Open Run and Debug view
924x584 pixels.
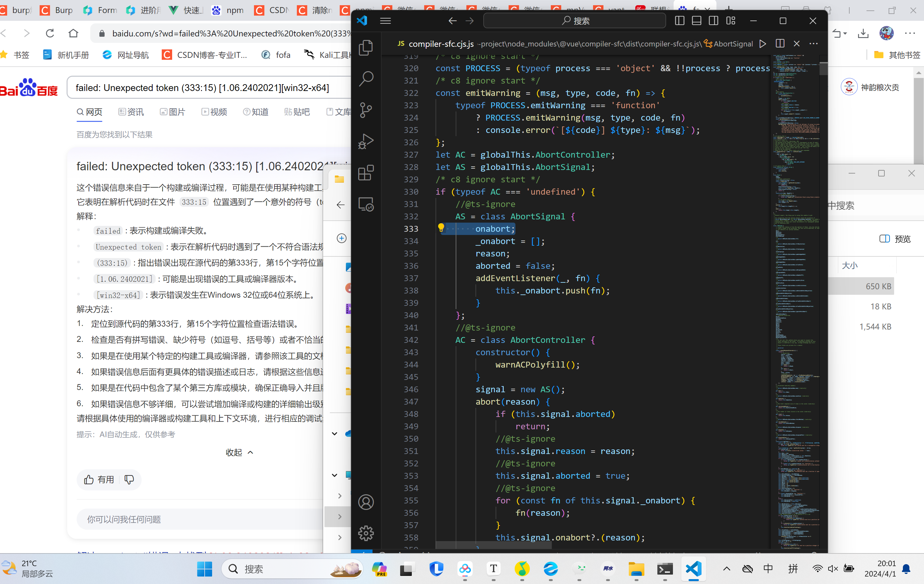tap(366, 142)
